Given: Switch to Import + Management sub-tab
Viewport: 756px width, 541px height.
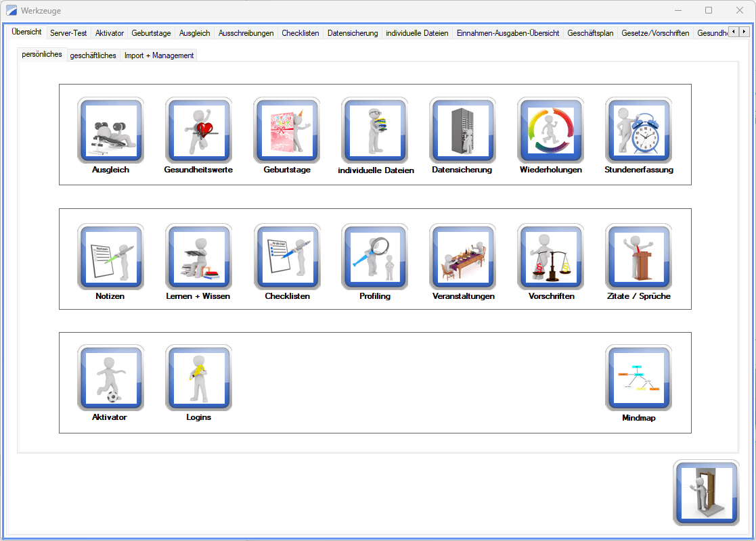Looking at the screenshot, I should point(159,55).
